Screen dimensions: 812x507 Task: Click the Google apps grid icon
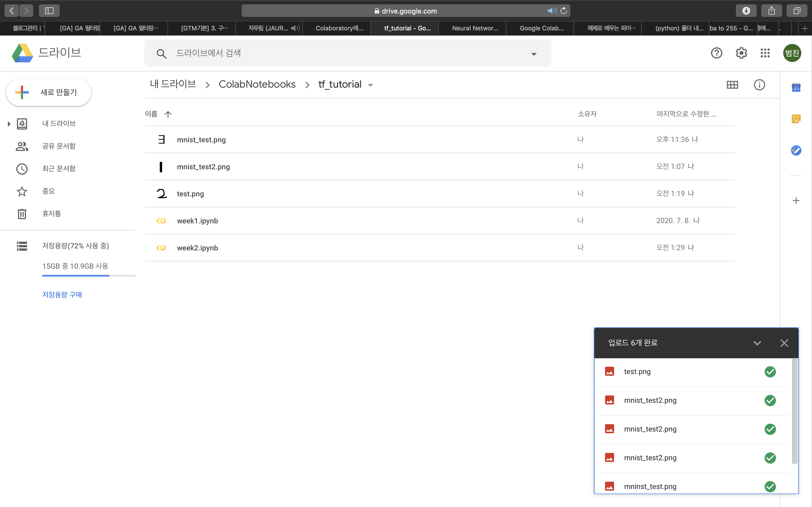(x=765, y=53)
